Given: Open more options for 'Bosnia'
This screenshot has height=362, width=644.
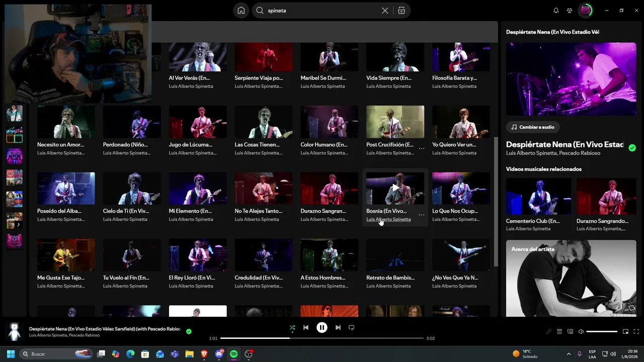Looking at the screenshot, I should (x=422, y=215).
